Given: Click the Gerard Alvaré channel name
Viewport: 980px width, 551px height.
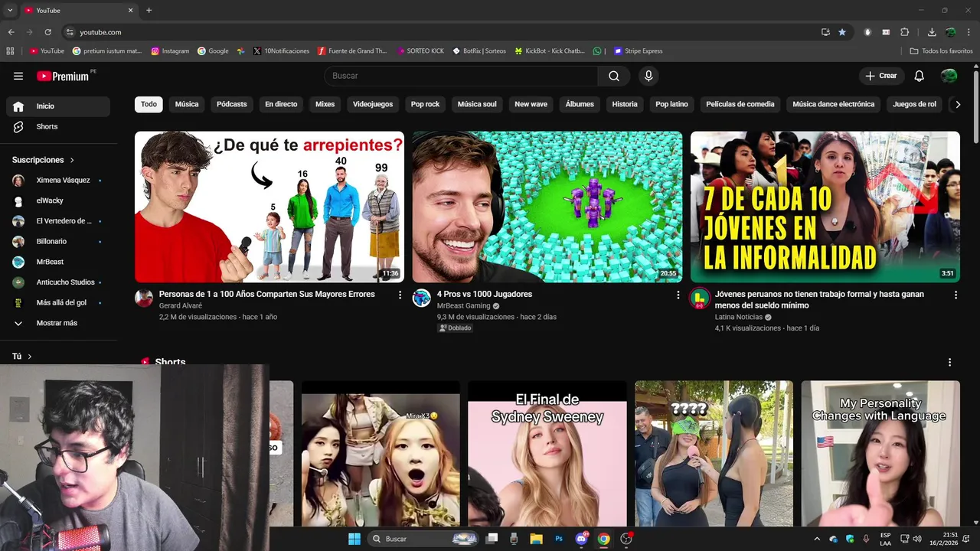Looking at the screenshot, I should click(181, 305).
